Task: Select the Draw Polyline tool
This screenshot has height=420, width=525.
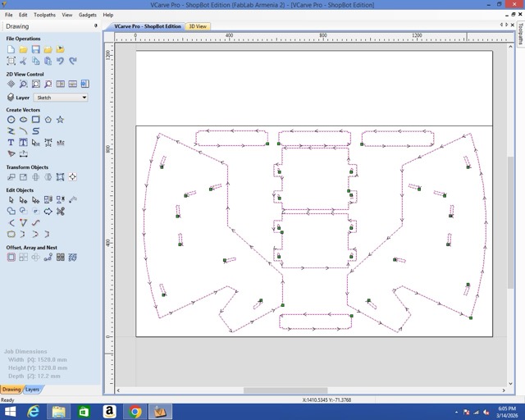Action: point(11,131)
